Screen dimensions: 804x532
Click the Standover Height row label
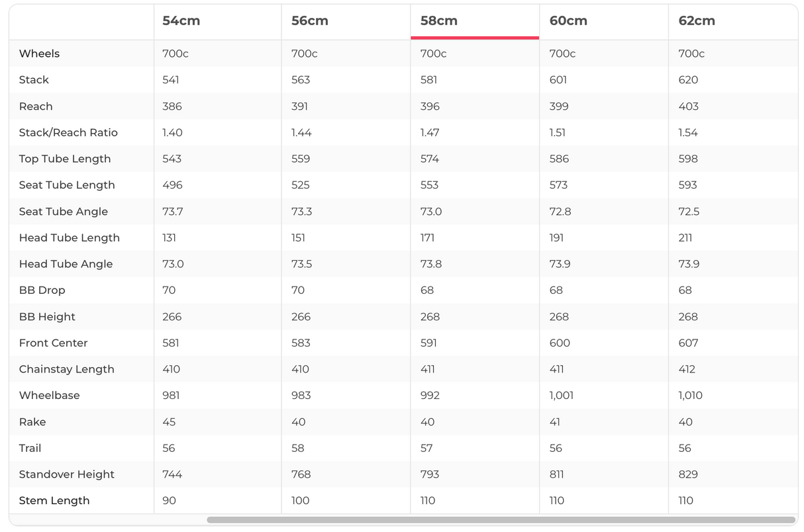click(x=66, y=474)
